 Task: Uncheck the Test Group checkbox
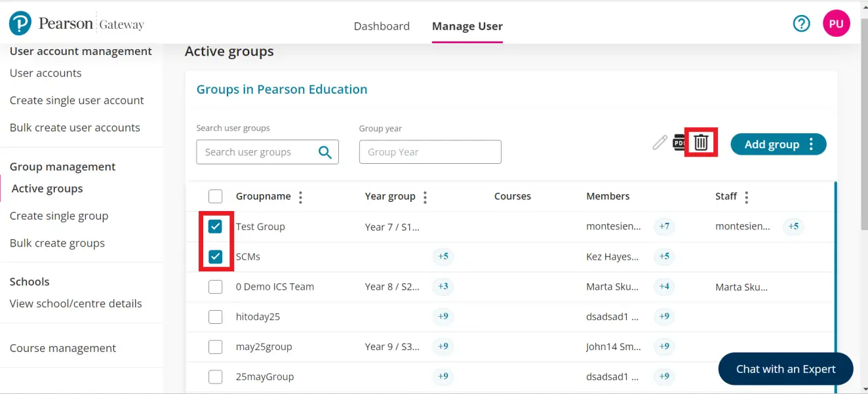tap(215, 227)
